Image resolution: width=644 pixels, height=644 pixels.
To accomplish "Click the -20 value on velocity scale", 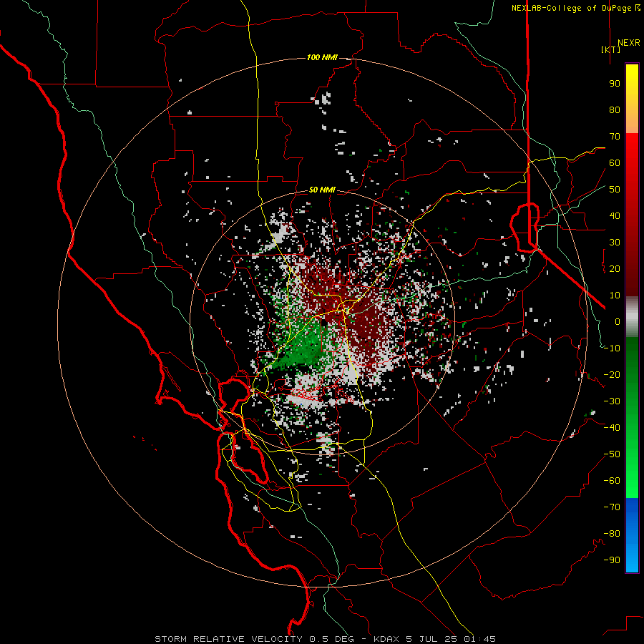I will click(612, 375).
